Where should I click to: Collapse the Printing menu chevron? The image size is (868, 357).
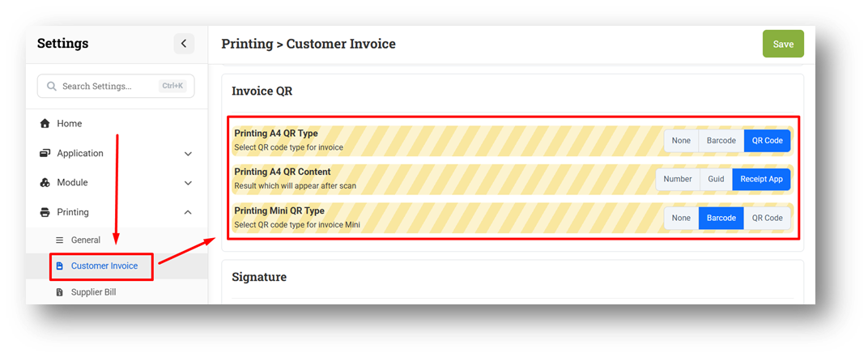tap(188, 212)
